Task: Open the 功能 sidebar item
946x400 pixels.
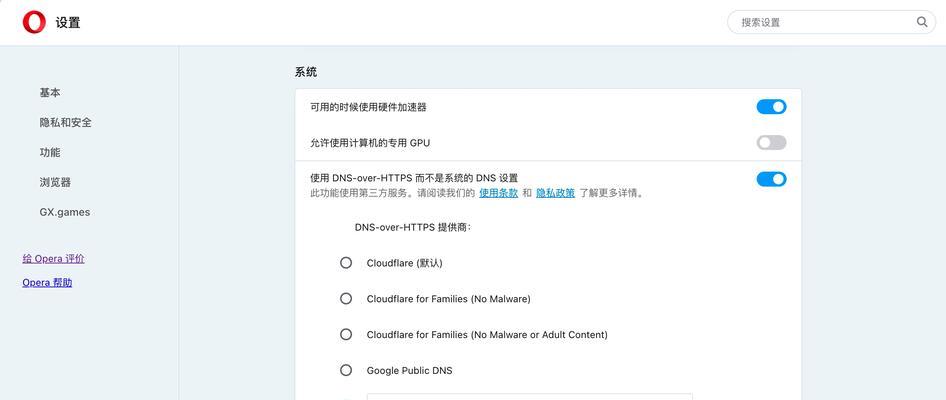Action: pos(50,153)
